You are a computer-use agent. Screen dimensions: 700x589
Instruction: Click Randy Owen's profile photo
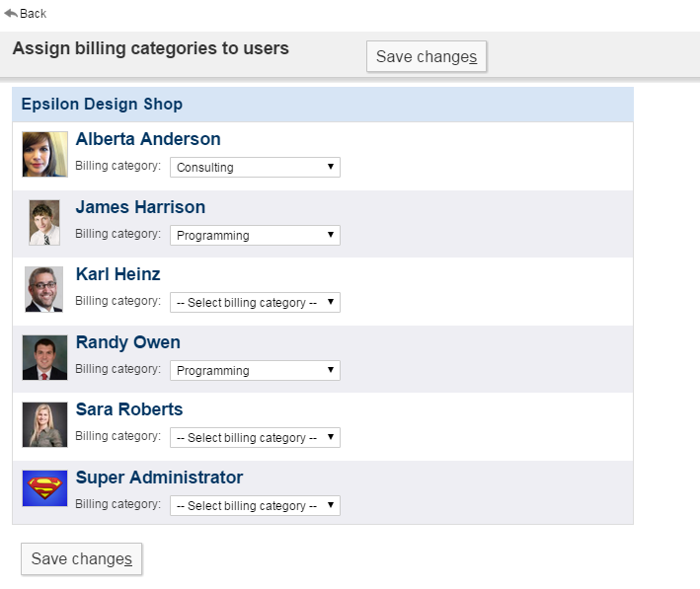click(x=44, y=357)
